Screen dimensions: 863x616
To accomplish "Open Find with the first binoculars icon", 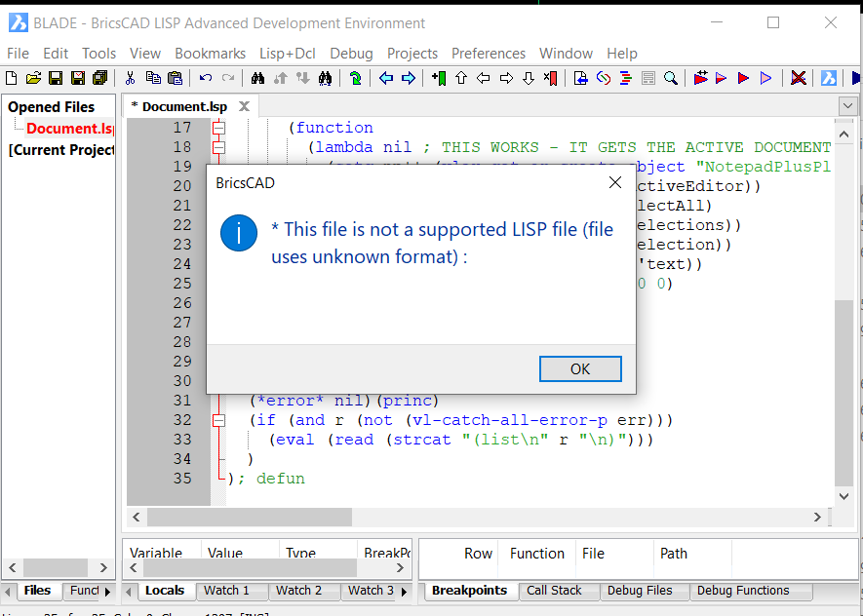I will coord(257,78).
